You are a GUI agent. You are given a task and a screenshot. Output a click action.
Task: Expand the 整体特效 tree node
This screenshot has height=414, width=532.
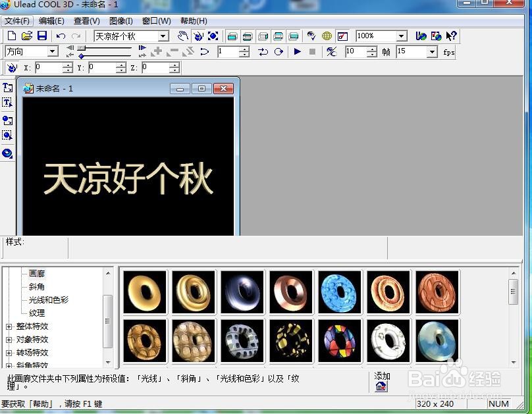point(9,327)
